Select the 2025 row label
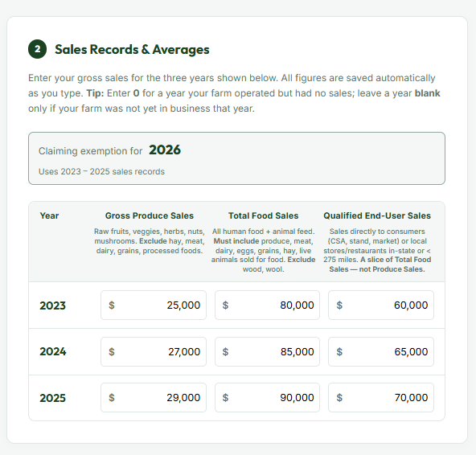 coord(52,398)
